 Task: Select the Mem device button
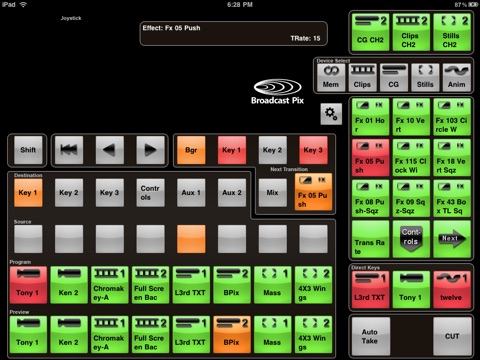[331, 77]
